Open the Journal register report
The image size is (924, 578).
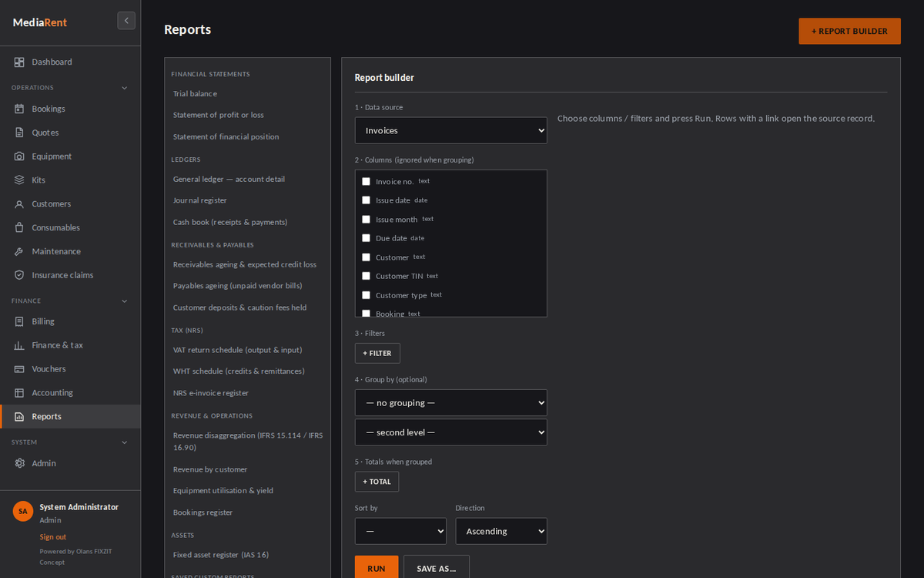click(200, 200)
